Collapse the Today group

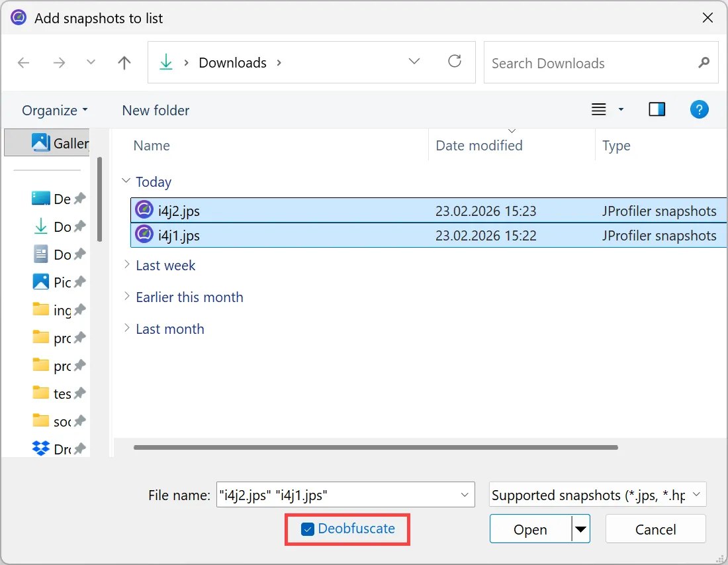click(x=126, y=181)
